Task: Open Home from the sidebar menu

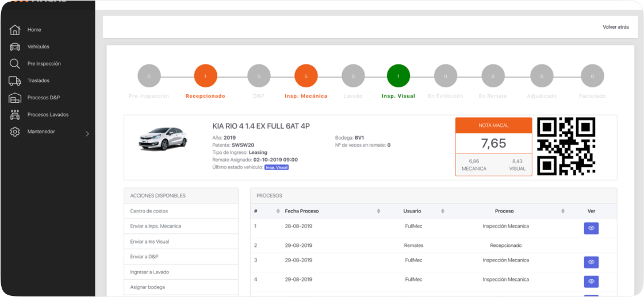Action: (x=34, y=30)
